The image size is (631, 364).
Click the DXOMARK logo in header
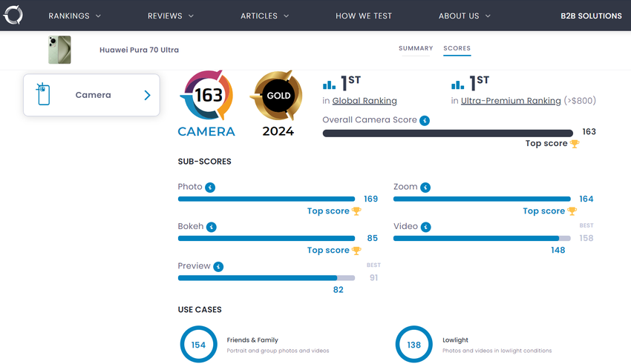tap(13, 16)
